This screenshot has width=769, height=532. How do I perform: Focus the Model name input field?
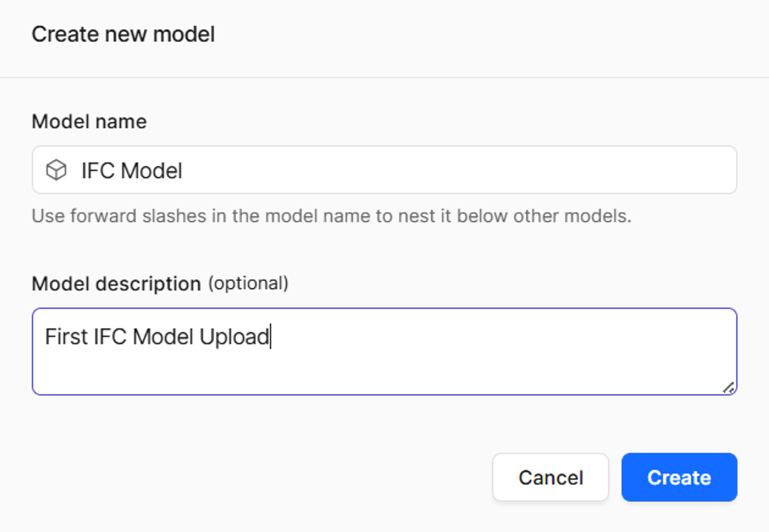[x=384, y=170]
